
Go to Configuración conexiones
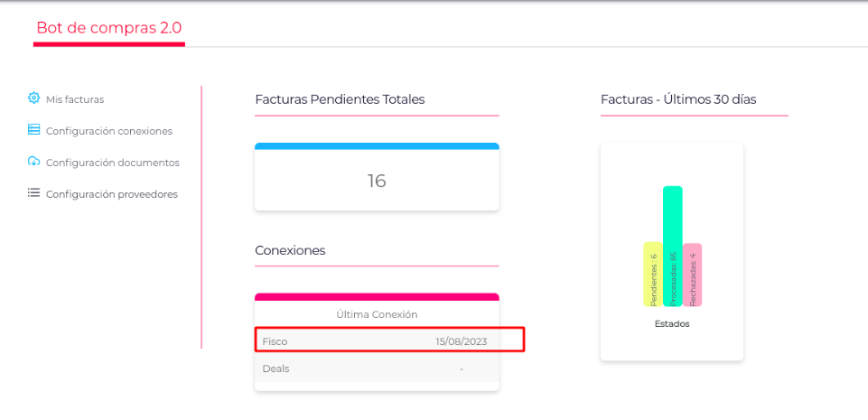(x=108, y=131)
